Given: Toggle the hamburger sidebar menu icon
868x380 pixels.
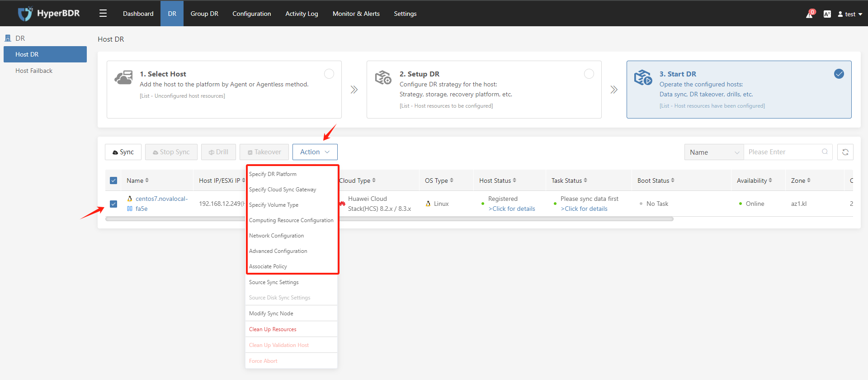Looking at the screenshot, I should pos(103,14).
